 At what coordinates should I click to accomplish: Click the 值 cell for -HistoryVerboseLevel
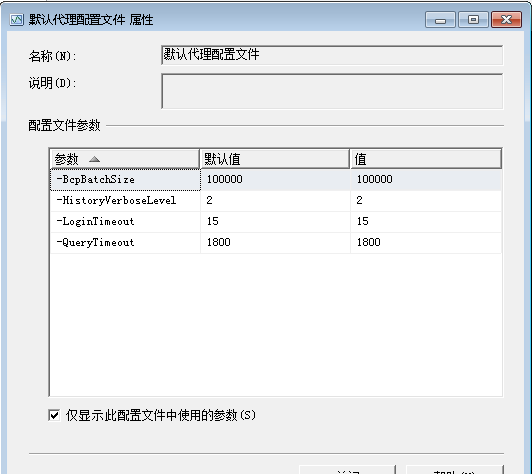[x=426, y=201]
